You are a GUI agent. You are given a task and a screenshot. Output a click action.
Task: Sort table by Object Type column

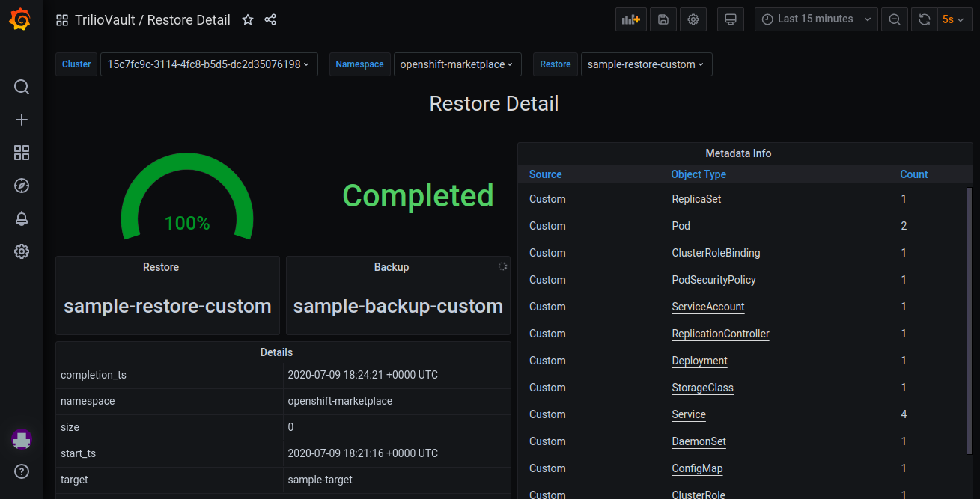(x=699, y=174)
